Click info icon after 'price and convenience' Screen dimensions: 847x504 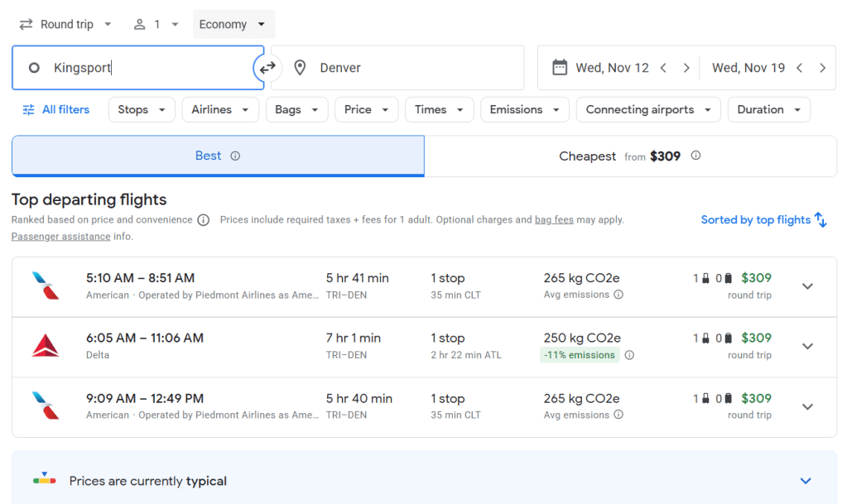click(x=204, y=220)
